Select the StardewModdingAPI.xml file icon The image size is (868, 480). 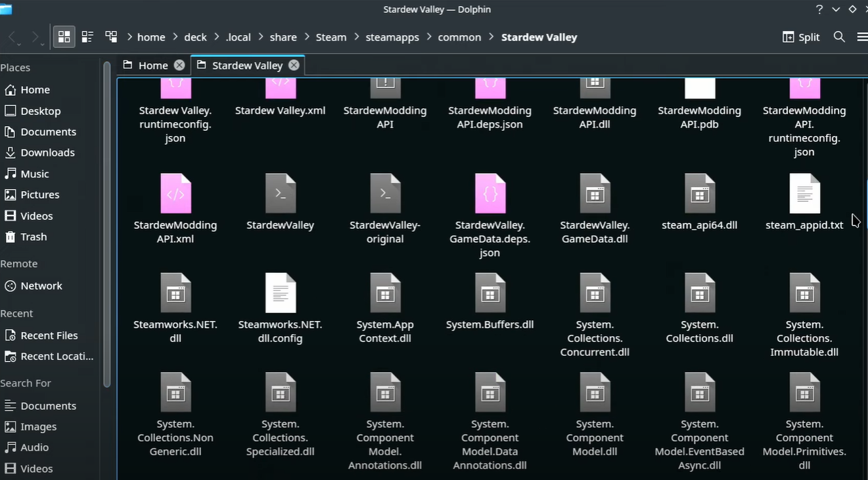(175, 193)
